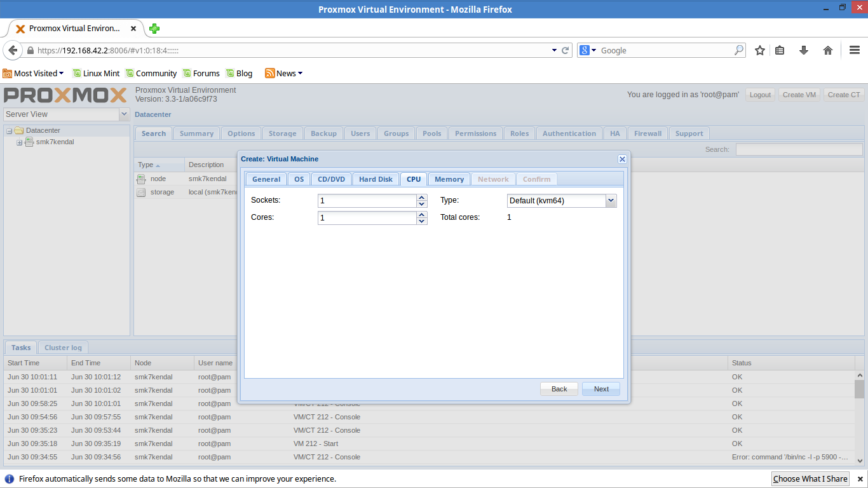Open bookmarks list icon in Firefox toolbar
868x488 pixels.
pyautogui.click(x=780, y=50)
